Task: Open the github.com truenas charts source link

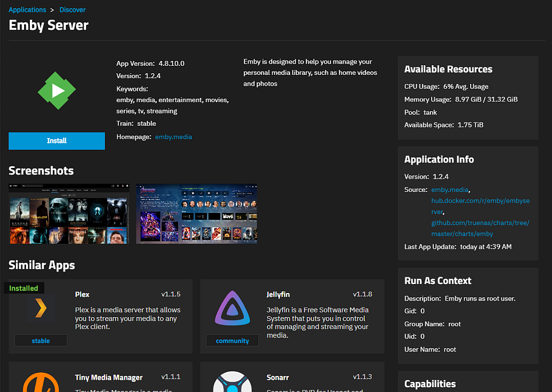Action: coord(480,228)
